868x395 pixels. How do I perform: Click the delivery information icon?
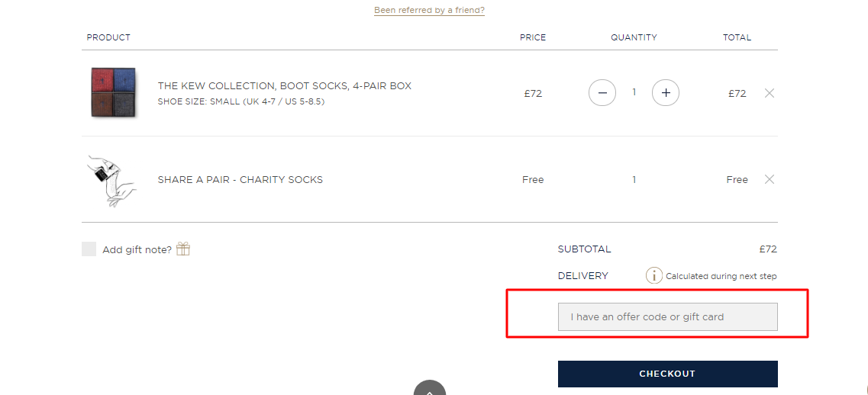[653, 275]
